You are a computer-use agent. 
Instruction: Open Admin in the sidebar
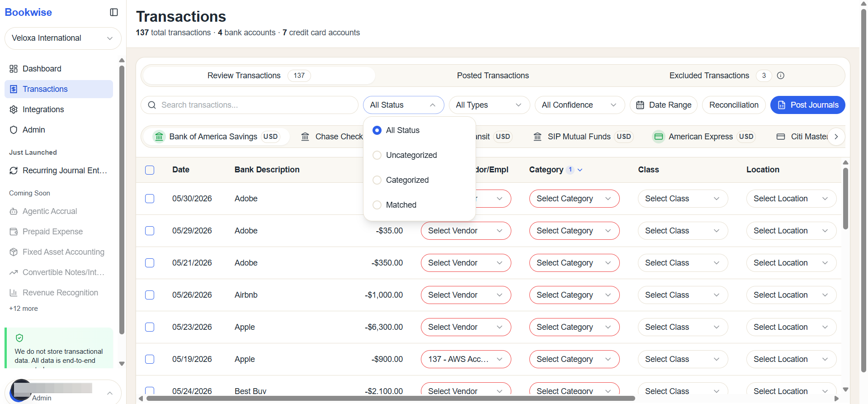tap(59, 130)
